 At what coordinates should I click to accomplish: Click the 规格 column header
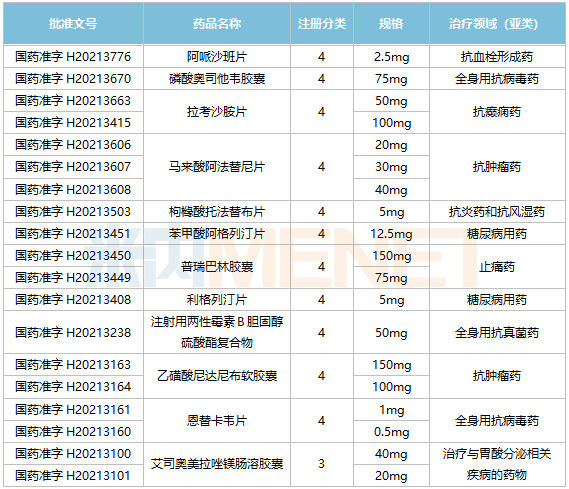[391, 24]
